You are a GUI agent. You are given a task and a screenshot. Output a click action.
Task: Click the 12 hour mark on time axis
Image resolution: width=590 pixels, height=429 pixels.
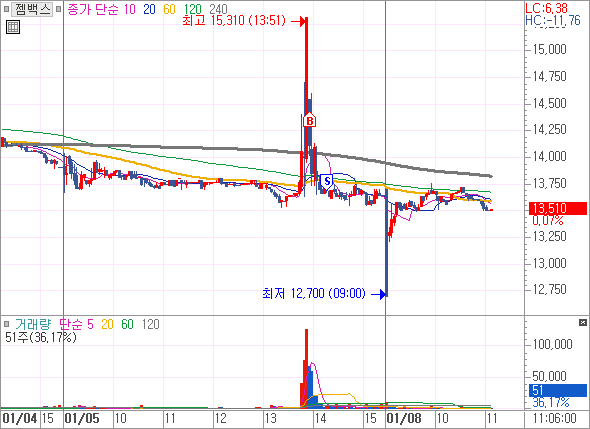[x=220, y=418]
